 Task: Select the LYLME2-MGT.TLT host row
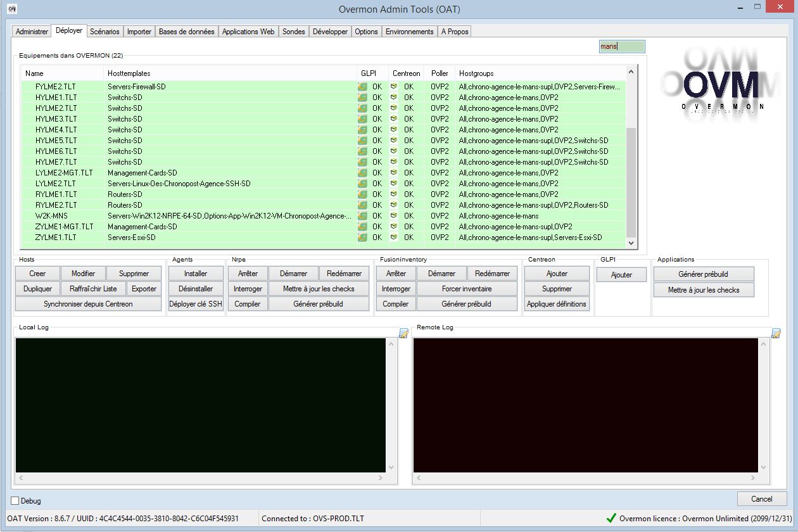pos(64,173)
